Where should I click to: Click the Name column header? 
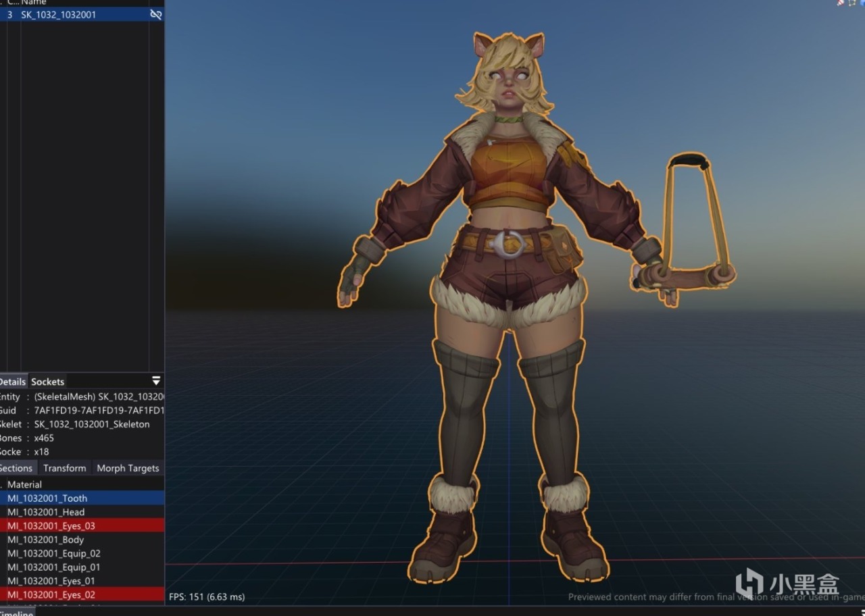click(34, 3)
